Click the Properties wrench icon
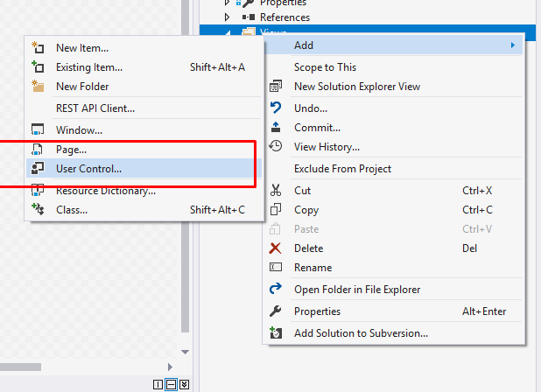The width and height of the screenshot is (541, 392). [276, 311]
